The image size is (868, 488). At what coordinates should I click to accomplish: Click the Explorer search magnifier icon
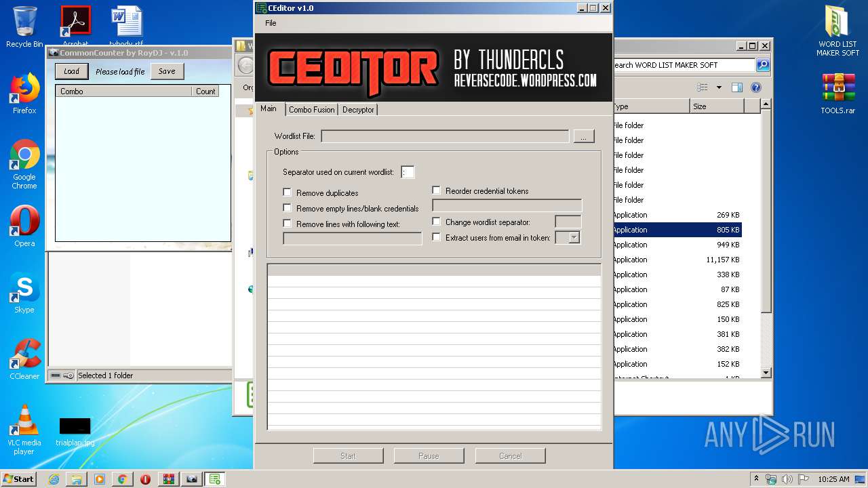point(763,65)
